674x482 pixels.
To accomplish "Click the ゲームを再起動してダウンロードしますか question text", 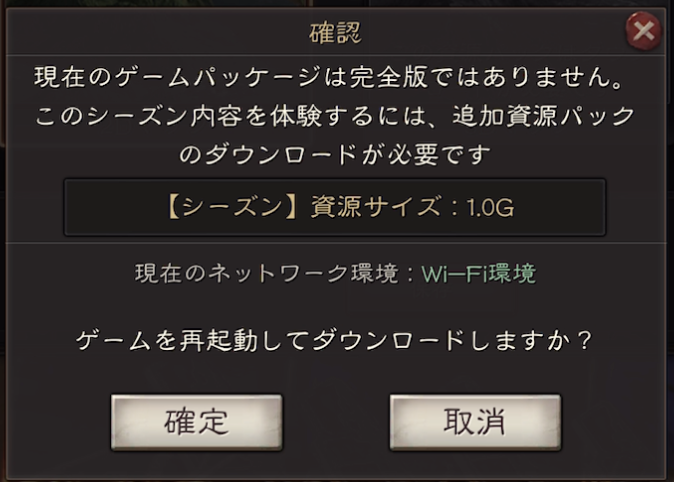I will [335, 340].
